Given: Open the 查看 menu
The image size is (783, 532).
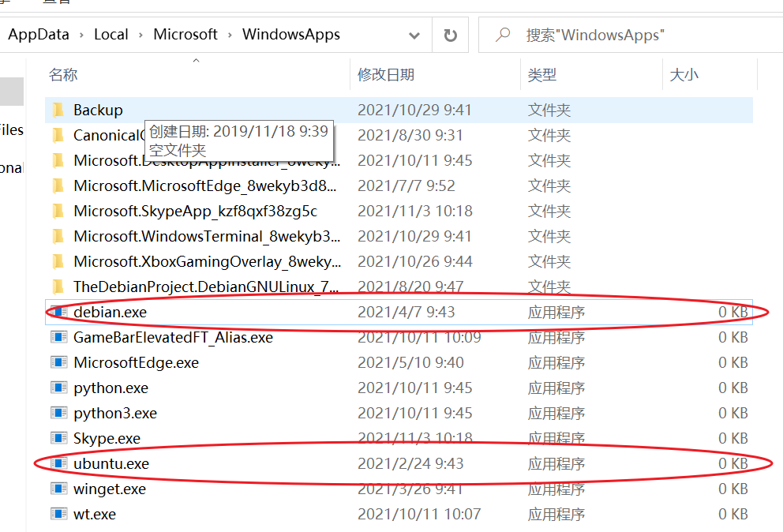Looking at the screenshot, I should pyautogui.click(x=55, y=3).
